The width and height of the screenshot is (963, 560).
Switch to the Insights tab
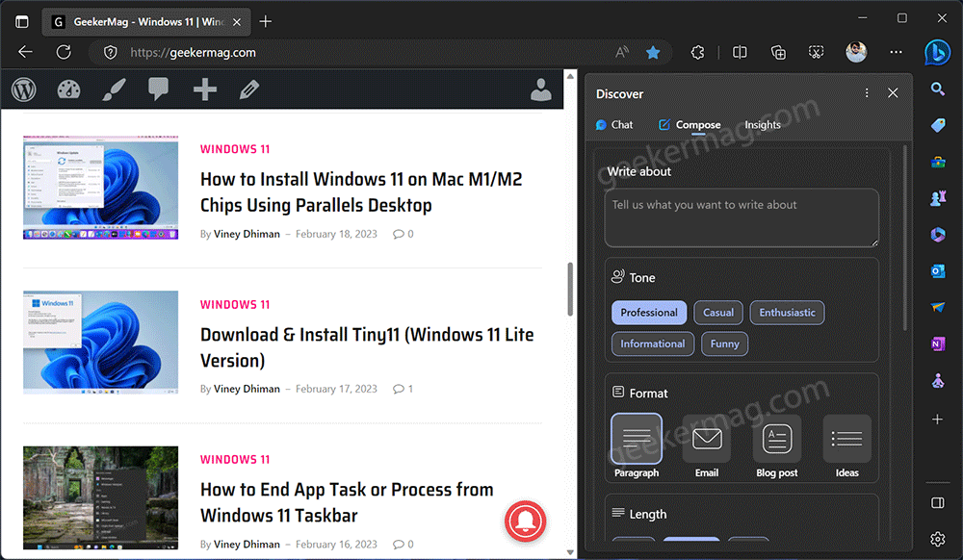tap(763, 125)
